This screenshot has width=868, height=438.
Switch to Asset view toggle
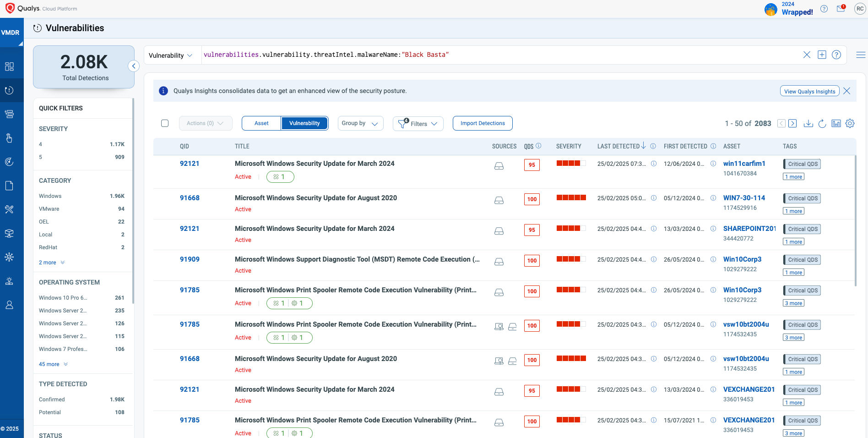[261, 123]
